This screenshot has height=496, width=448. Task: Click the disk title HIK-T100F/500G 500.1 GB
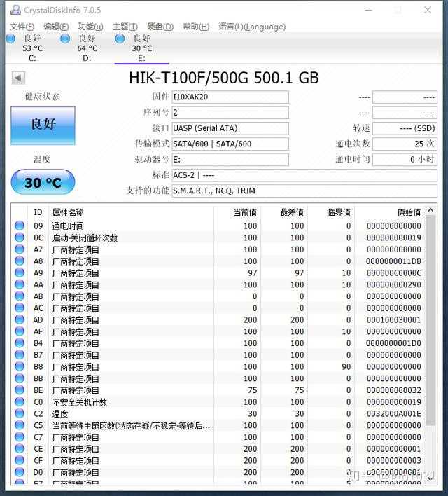[x=224, y=78]
